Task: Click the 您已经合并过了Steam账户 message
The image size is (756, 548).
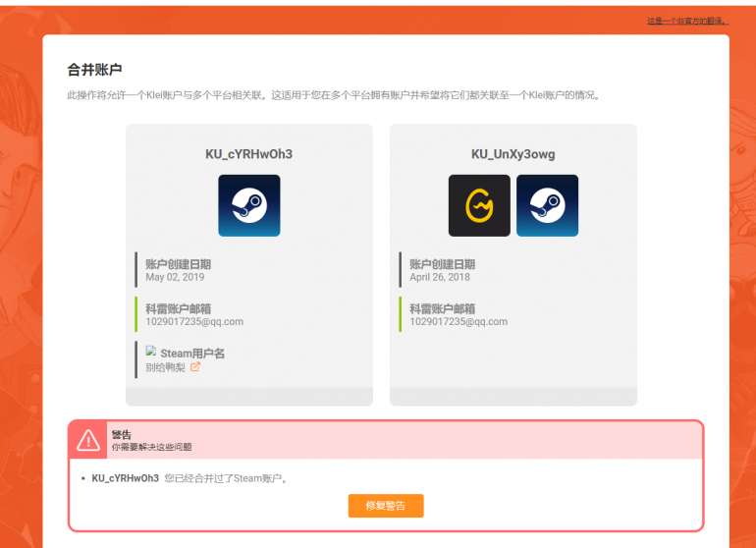Action: coord(226,478)
